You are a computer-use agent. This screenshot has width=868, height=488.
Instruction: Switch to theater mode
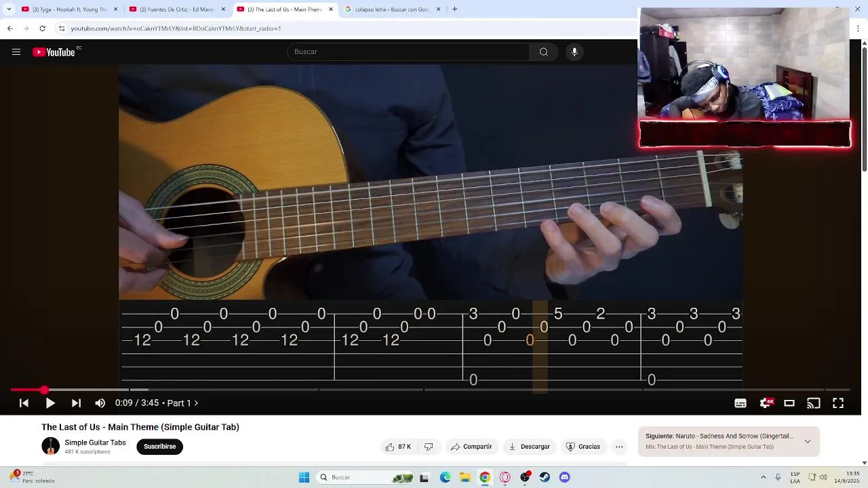pos(789,403)
